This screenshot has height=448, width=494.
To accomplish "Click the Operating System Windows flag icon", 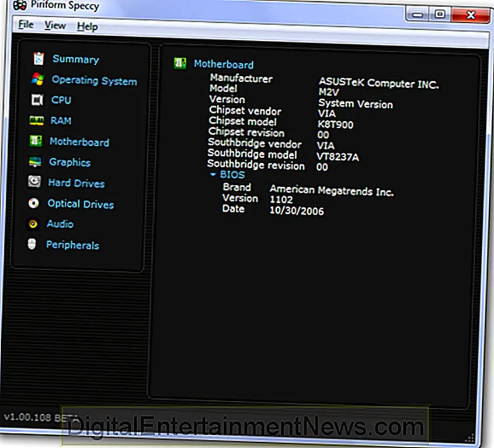I will click(x=38, y=79).
